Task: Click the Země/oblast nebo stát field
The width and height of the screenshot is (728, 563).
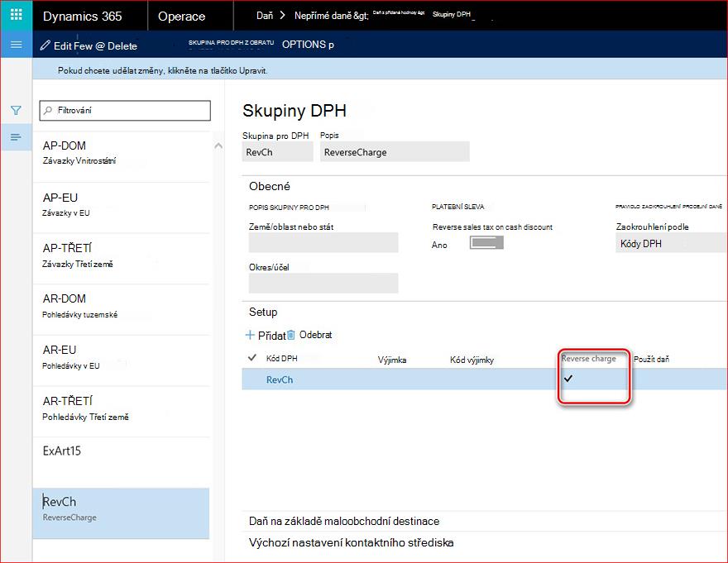Action: pyautogui.click(x=323, y=243)
